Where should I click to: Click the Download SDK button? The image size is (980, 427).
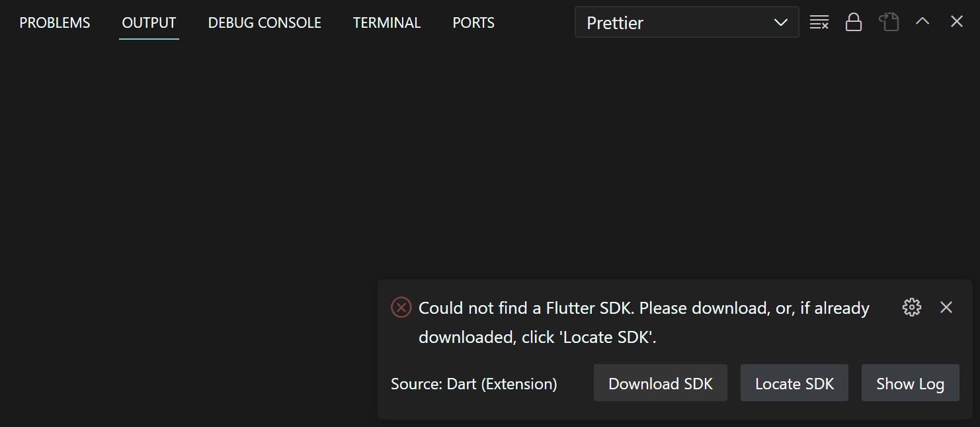click(x=661, y=383)
